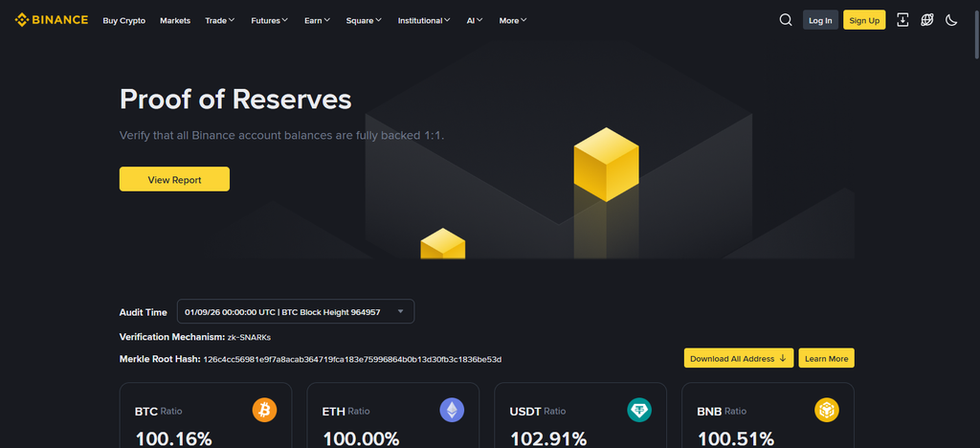Expand the Futures menu
This screenshot has height=448, width=980.
(269, 21)
